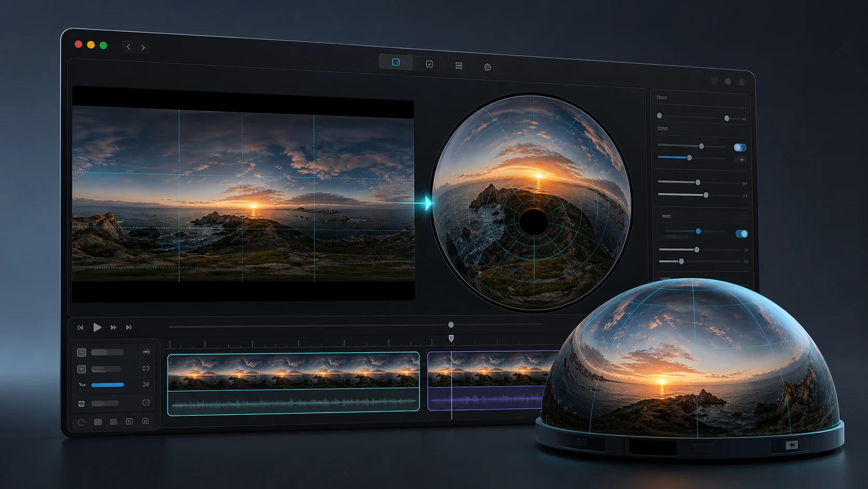Click the rounded-square icon at the window's top right
Screen dimensions: 868x489
point(728,82)
